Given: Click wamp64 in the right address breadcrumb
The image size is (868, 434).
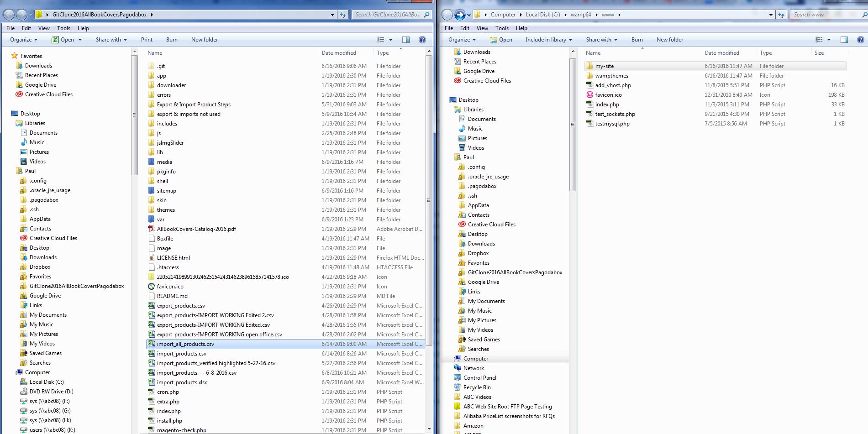Looking at the screenshot, I should [580, 15].
